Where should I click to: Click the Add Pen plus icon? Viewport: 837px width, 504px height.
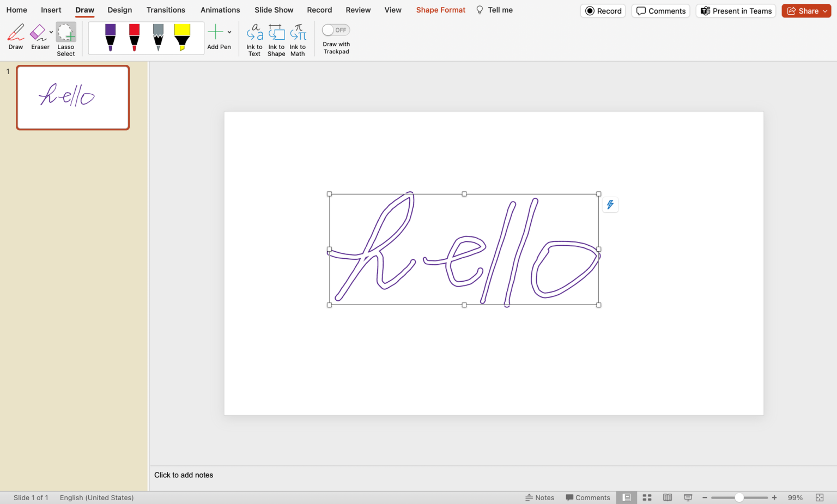(216, 33)
